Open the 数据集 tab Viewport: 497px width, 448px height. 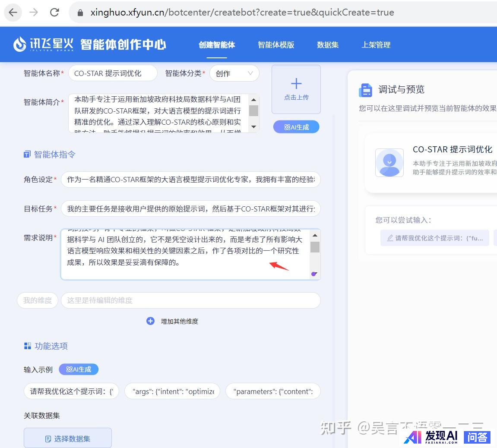[328, 45]
